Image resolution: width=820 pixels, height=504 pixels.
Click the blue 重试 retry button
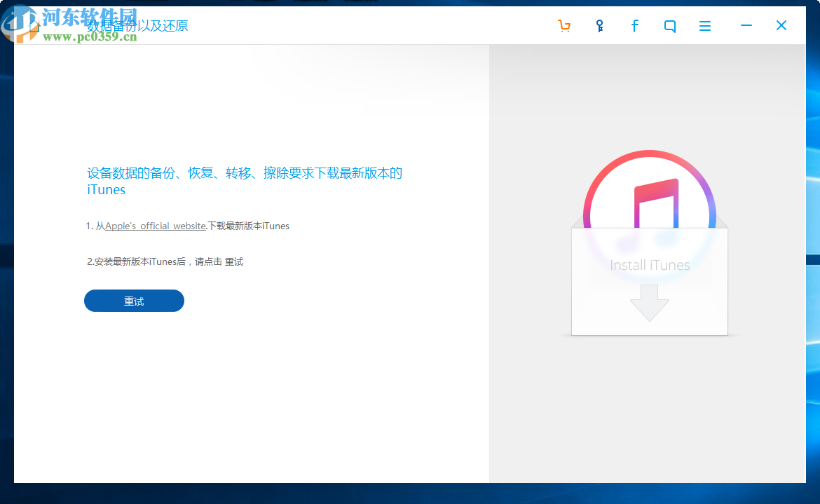[x=134, y=301]
